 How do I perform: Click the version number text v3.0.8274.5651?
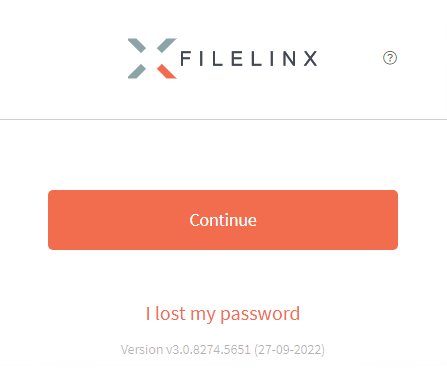208,350
